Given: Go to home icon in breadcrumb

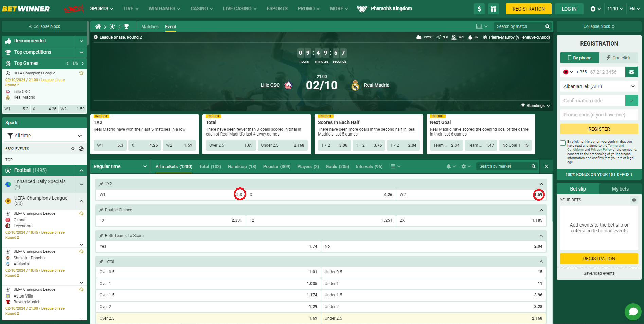Looking at the screenshot, I should tap(98, 26).
